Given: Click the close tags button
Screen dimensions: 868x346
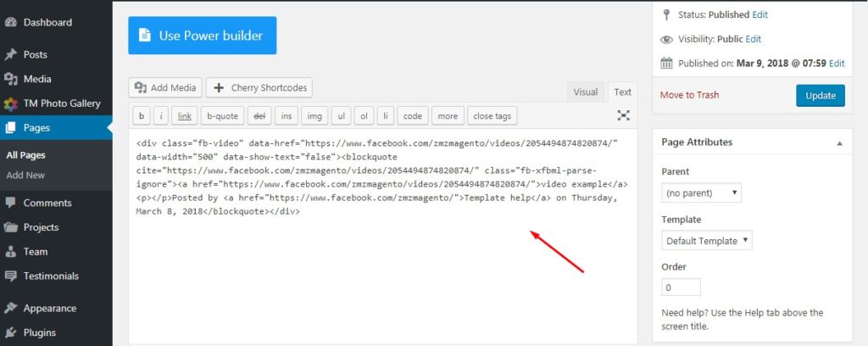Looking at the screenshot, I should pos(492,115).
